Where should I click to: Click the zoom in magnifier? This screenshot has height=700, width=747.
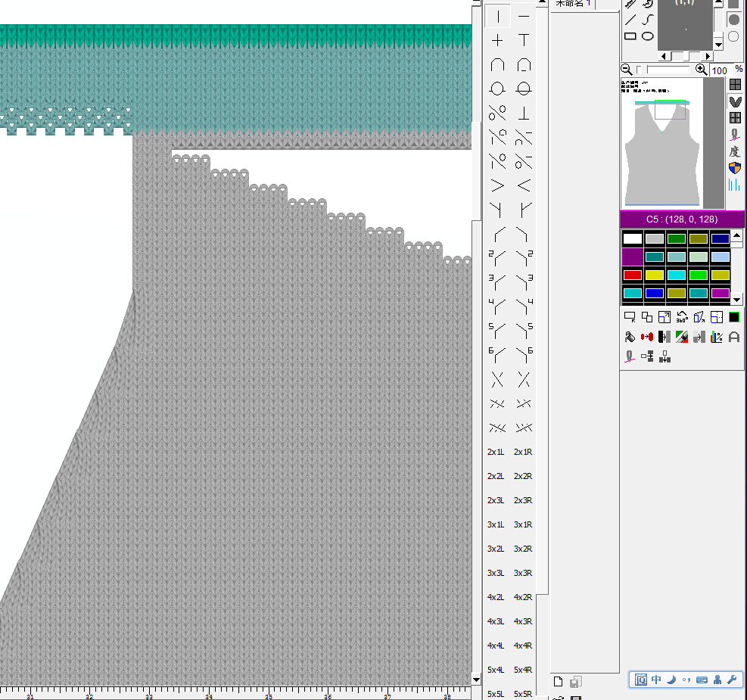point(701,70)
